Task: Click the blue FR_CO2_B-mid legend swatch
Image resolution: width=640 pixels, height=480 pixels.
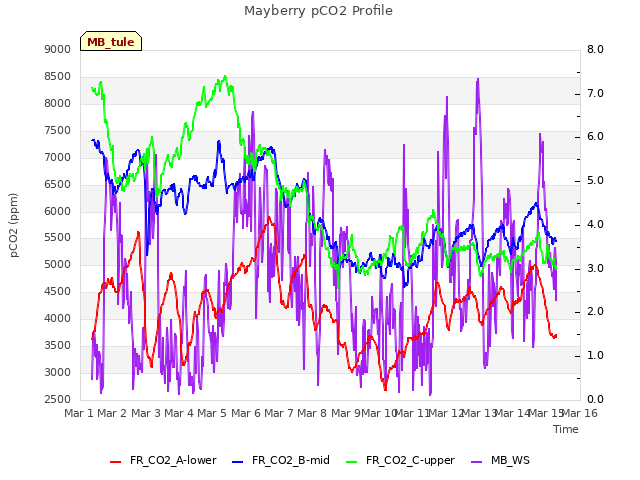Action: (238, 461)
